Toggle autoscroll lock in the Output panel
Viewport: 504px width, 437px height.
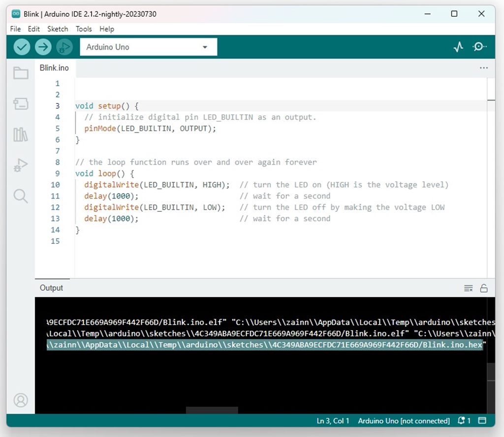[x=484, y=288]
